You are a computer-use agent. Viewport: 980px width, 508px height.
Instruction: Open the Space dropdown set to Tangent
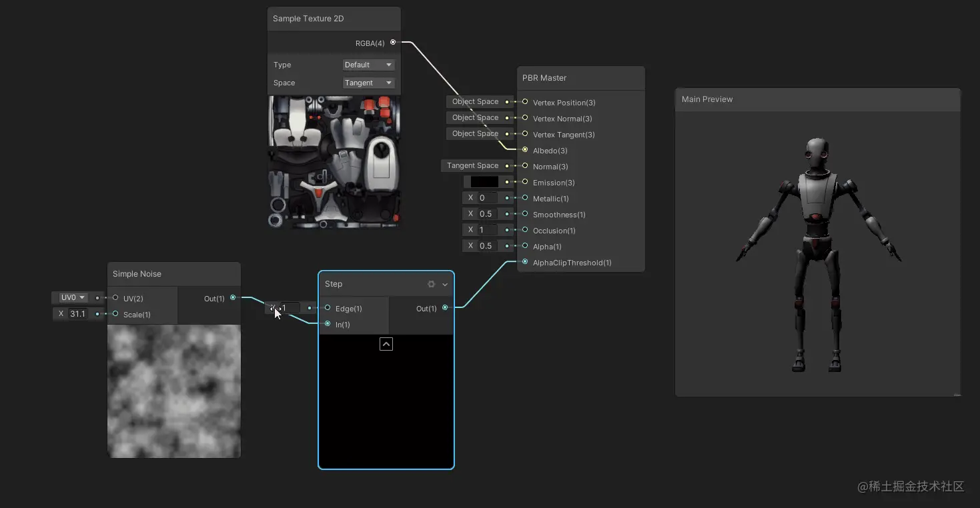(x=369, y=83)
